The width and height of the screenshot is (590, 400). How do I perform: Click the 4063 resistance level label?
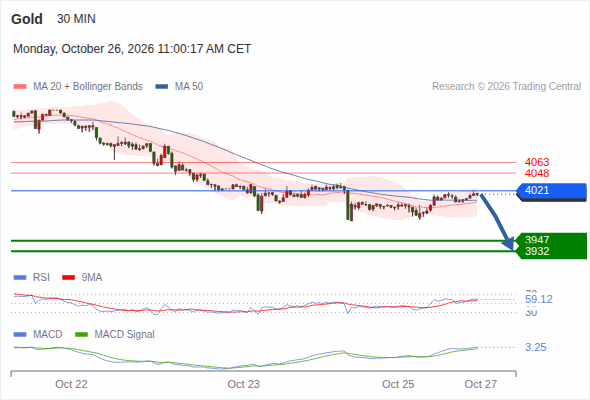pyautogui.click(x=537, y=162)
